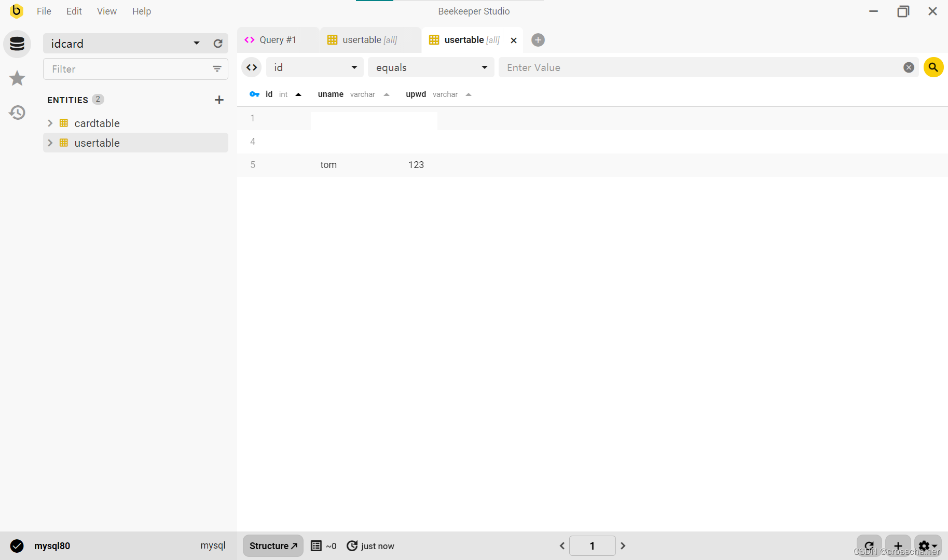Screen dimensions: 948x560
Task: Open the query history panel
Action: 17,113
